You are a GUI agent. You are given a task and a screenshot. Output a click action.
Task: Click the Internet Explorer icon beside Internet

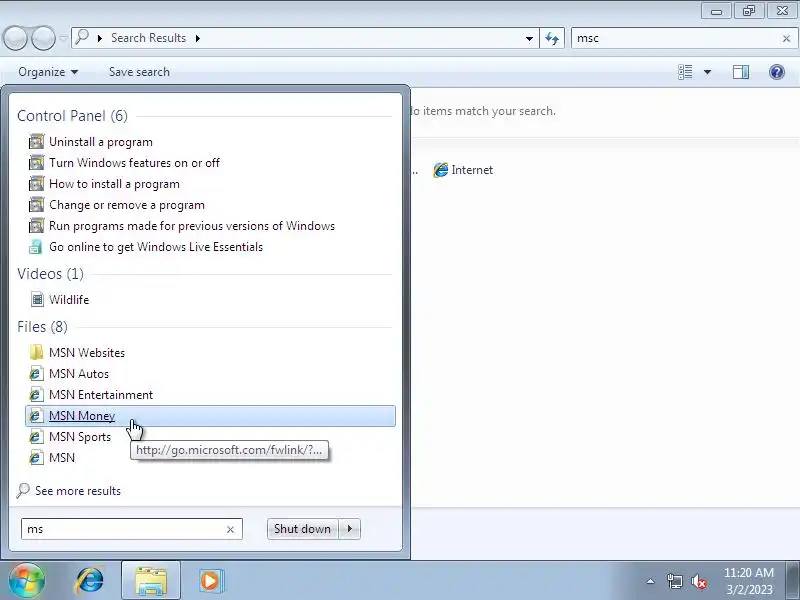pos(440,170)
